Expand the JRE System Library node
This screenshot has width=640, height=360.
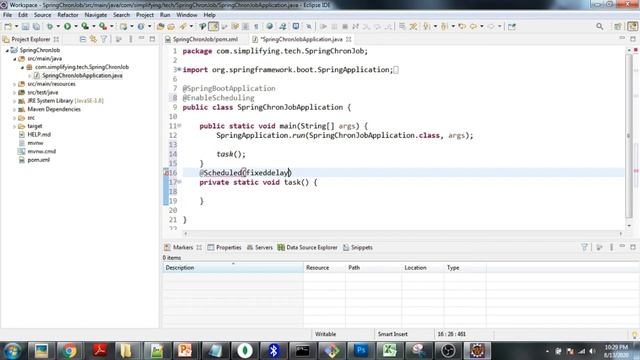pos(15,101)
